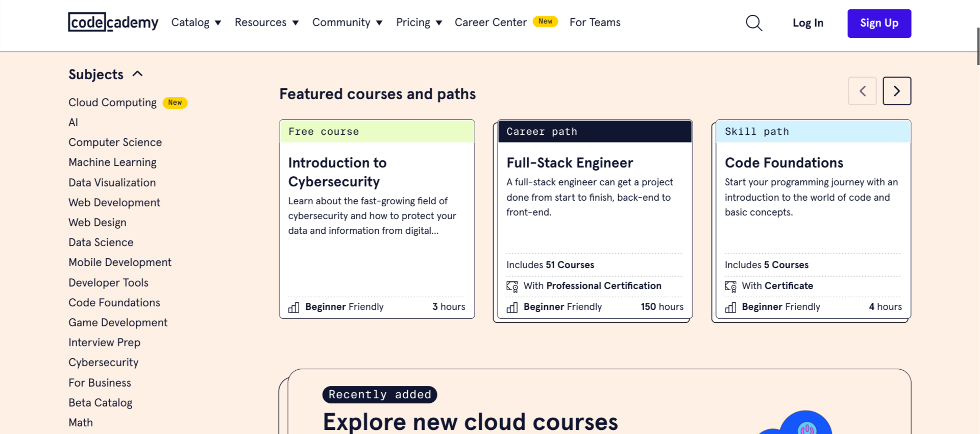This screenshot has height=434, width=980.
Task: Open the Community dropdown
Action: (x=347, y=22)
